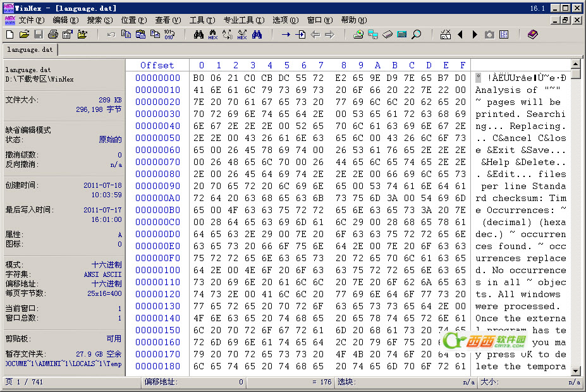Open the 查看(V) menu
This screenshot has width=586, height=392.
(168, 20)
